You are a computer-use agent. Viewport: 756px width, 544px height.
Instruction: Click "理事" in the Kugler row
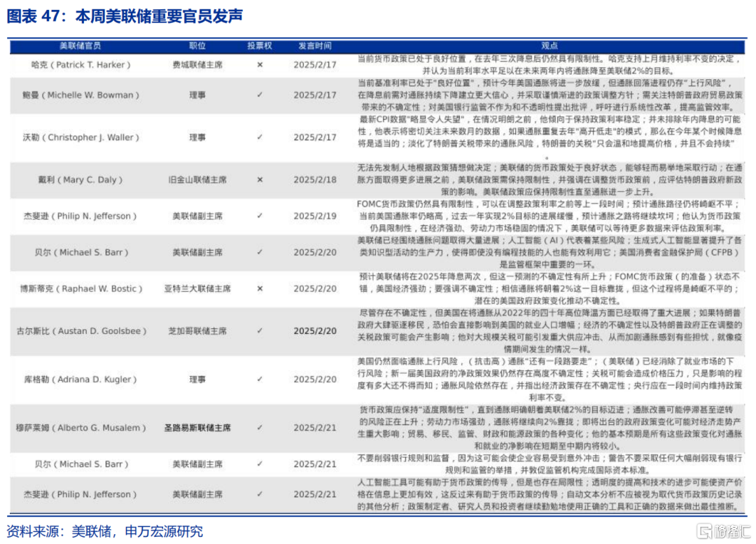click(197, 379)
